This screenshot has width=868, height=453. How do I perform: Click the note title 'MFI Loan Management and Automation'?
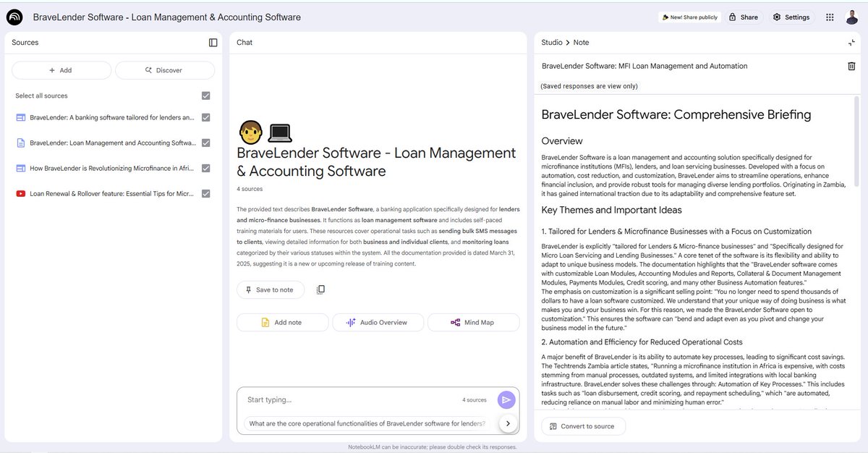644,66
